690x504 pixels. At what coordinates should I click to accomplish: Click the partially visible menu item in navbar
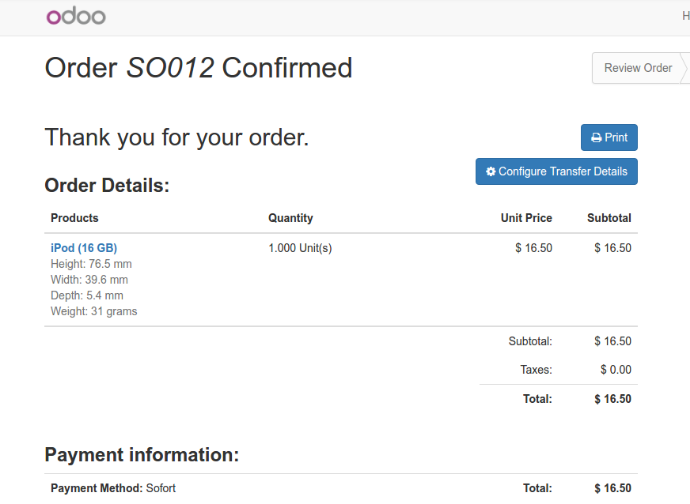[x=686, y=16]
